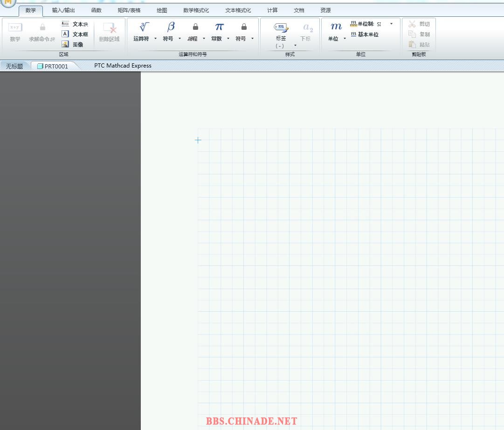Click the 文本框 label

pyautogui.click(x=80, y=34)
